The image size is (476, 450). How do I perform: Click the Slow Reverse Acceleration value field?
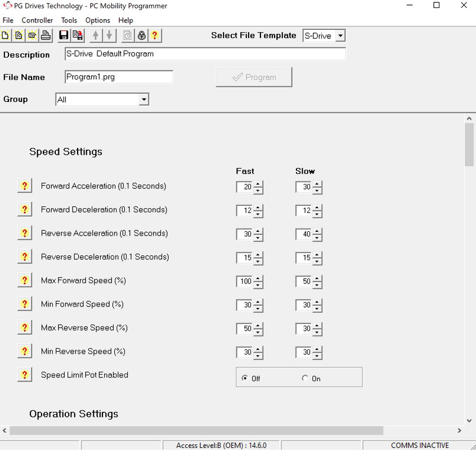304,234
